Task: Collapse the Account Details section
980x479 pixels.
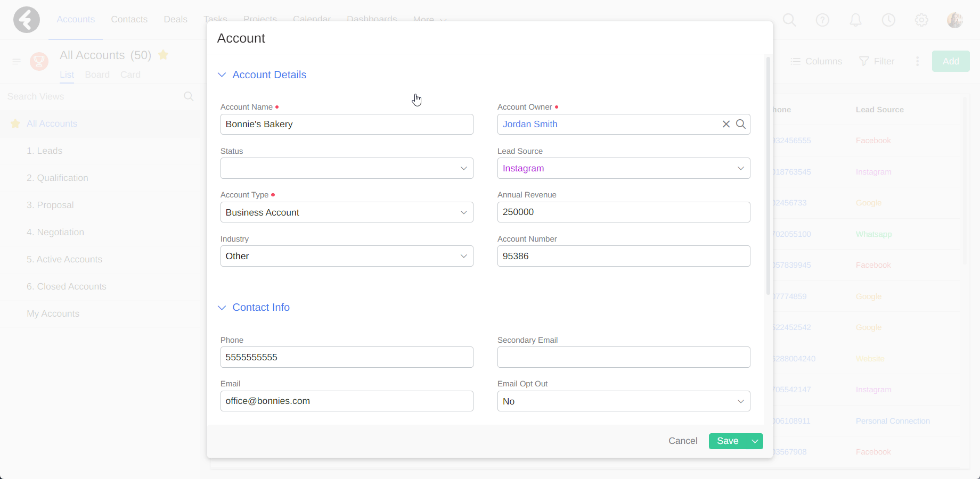Action: tap(222, 75)
